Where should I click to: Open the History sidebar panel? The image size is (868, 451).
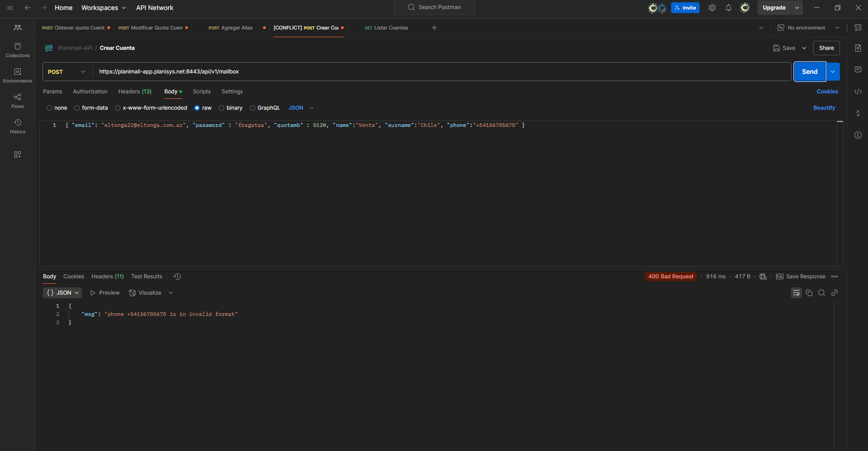pos(18,126)
